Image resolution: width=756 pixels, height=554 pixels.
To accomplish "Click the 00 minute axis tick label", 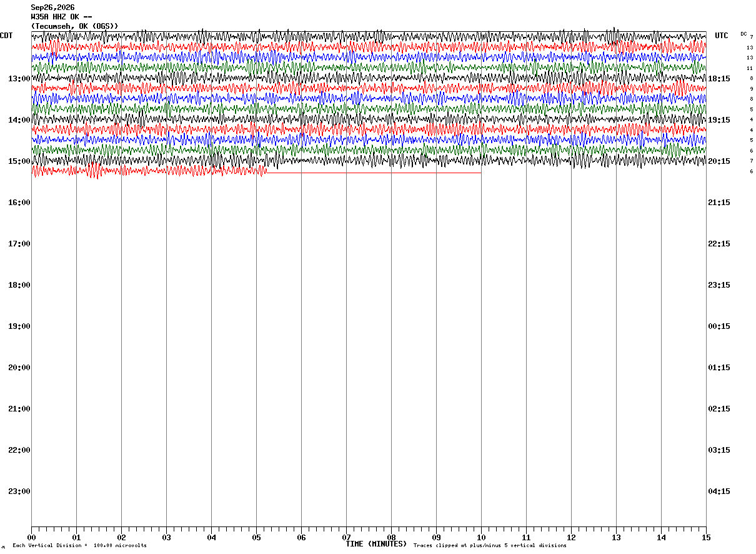I will (x=31, y=537).
